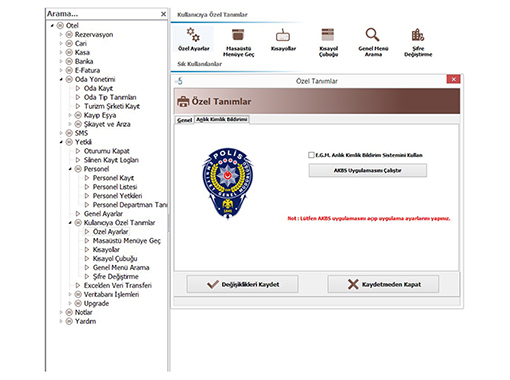510x380 pixels.
Task: Open the Kısayollar keyboard icon
Action: click(x=283, y=35)
